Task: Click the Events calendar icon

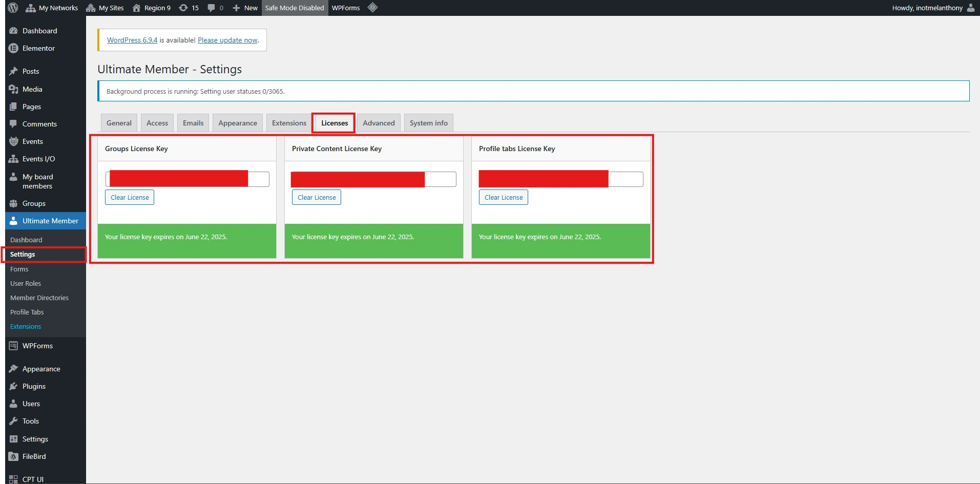Action: (x=14, y=141)
